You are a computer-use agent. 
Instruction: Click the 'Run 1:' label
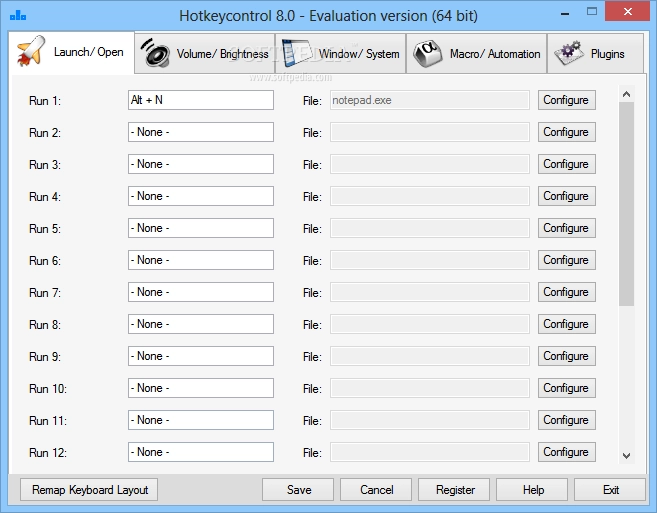click(x=45, y=101)
